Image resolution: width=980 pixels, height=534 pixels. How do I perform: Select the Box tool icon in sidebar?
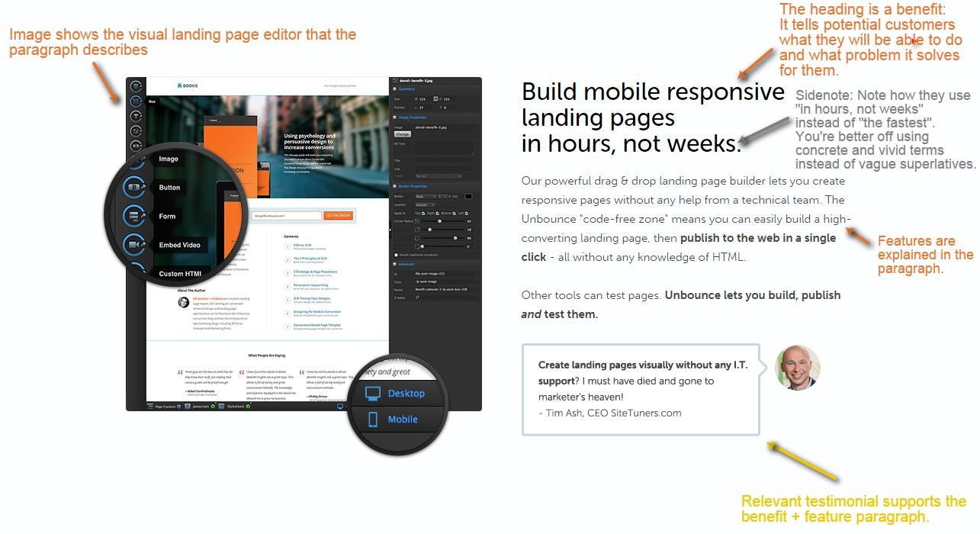[136, 101]
